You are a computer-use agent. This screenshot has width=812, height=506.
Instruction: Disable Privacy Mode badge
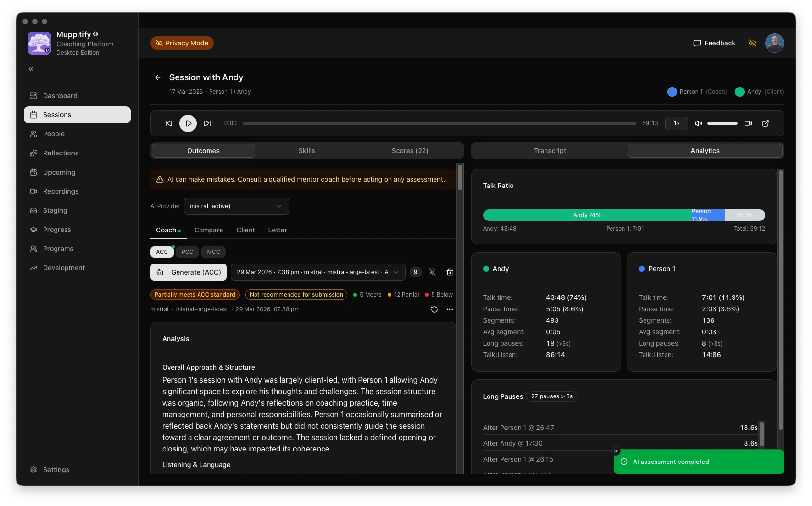[x=182, y=43]
